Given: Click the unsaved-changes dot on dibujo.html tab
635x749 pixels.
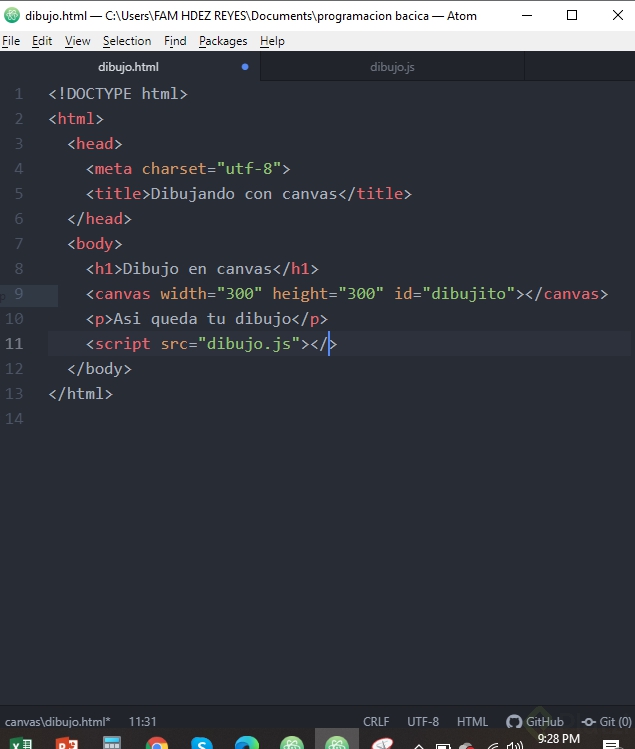Looking at the screenshot, I should [245, 67].
